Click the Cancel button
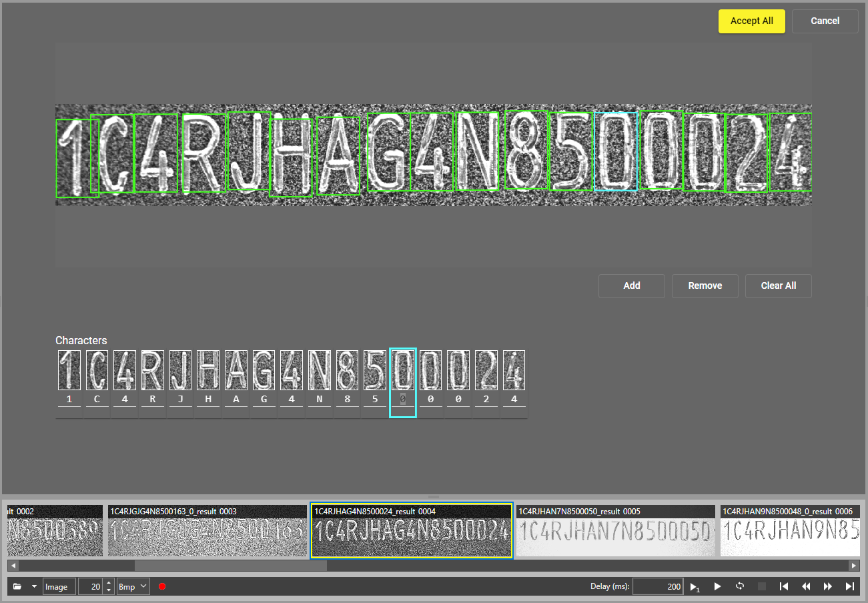 [825, 21]
